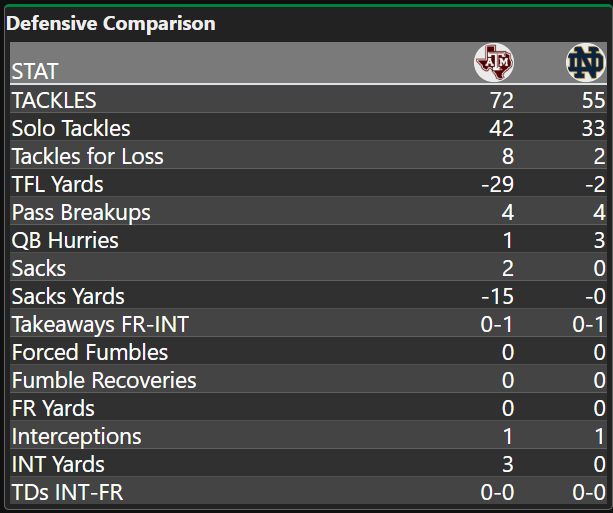The width and height of the screenshot is (613, 513).
Task: Click the Solo Tackles row label
Action: pyautogui.click(x=71, y=128)
